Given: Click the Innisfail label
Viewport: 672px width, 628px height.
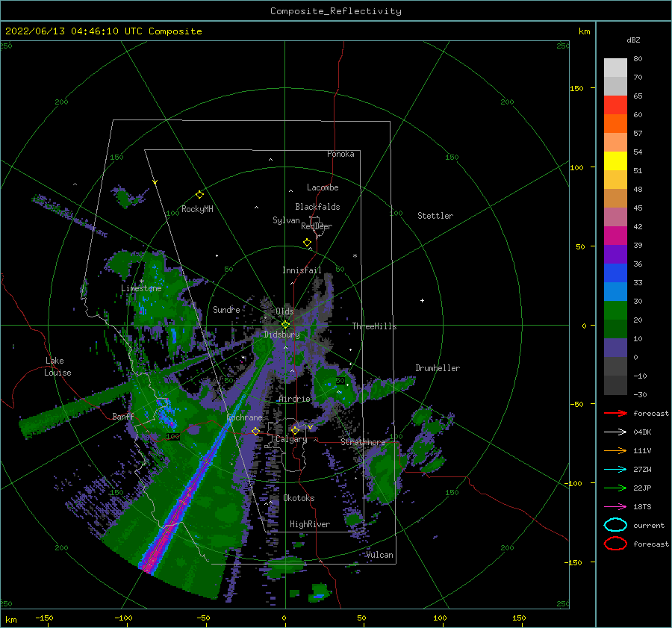Looking at the screenshot, I should [302, 270].
